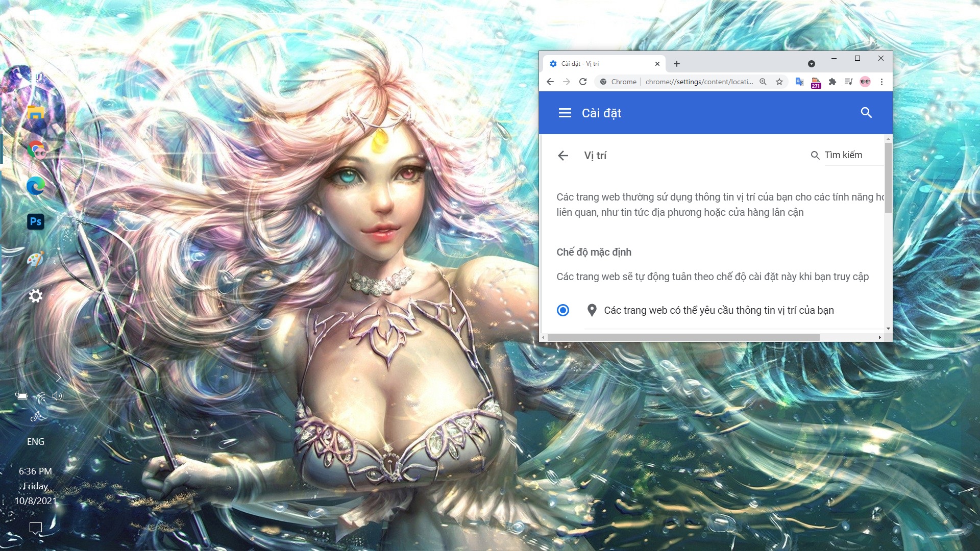Viewport: 980px width, 551px height.
Task: Open the Cài đặt hamburger menu
Action: pos(565,113)
